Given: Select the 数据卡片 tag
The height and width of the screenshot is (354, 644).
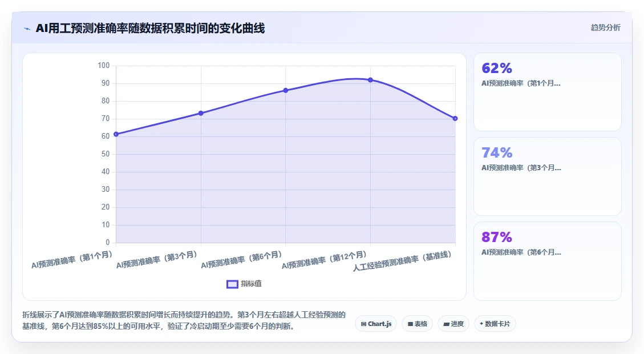Looking at the screenshot, I should (x=495, y=324).
